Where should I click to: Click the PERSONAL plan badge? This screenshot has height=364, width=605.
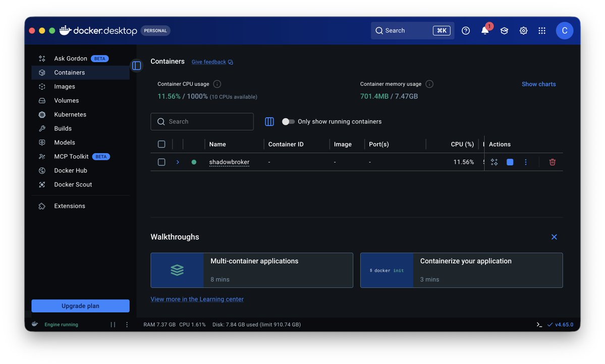click(155, 30)
